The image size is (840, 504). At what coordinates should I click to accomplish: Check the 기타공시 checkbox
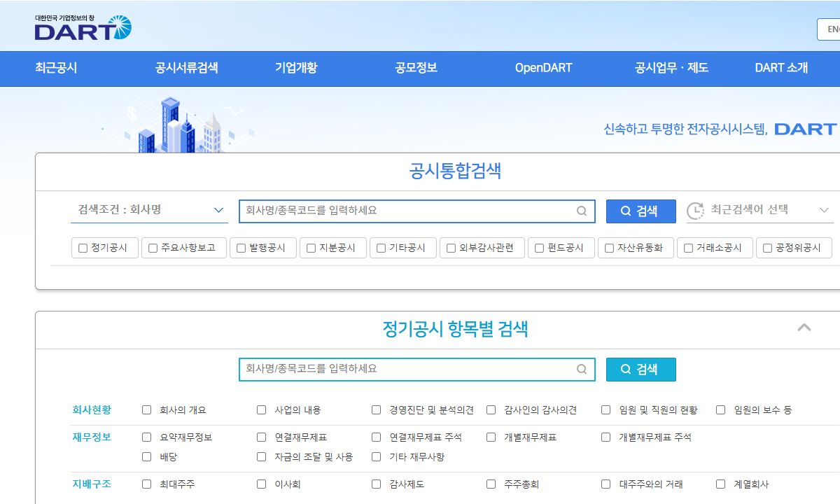coord(381,248)
